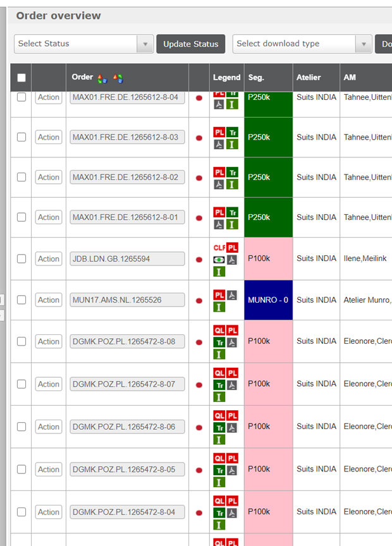Screen dimensions: 392x546
Task: Tick checkbox for DGMK.POZ.PL.1265472-8-08
Action: tap(21, 341)
